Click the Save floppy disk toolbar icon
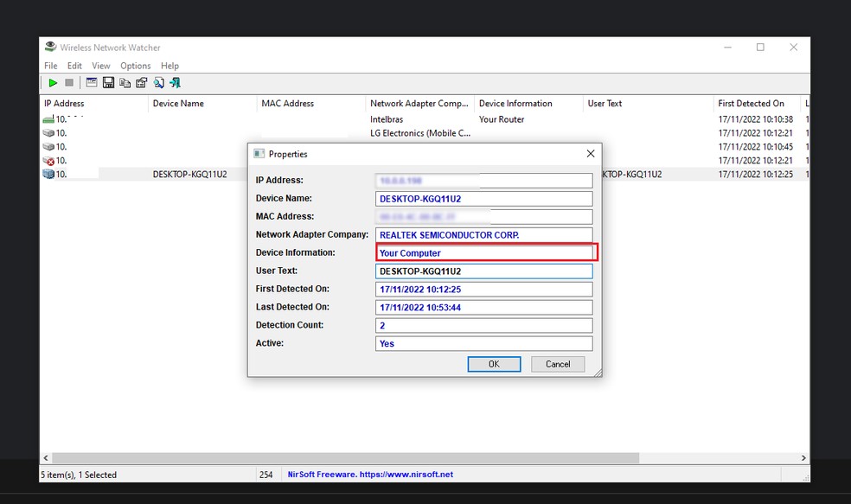The height and width of the screenshot is (504, 851). tap(109, 83)
